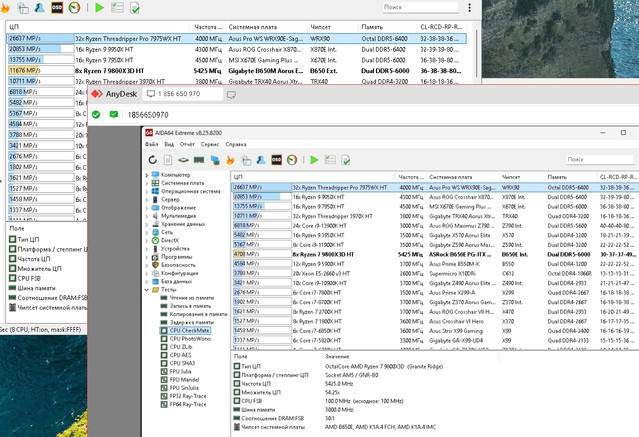
Task: Open the OSD panel icon in inner AIDA64 toolbar
Action: click(x=276, y=160)
